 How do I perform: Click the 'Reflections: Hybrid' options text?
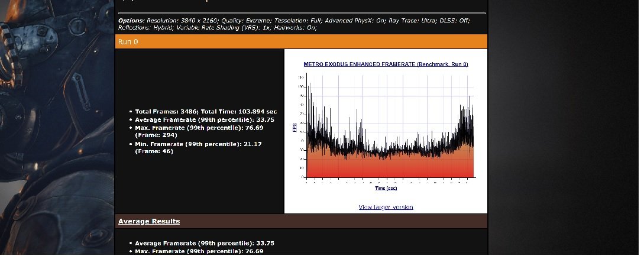click(145, 28)
